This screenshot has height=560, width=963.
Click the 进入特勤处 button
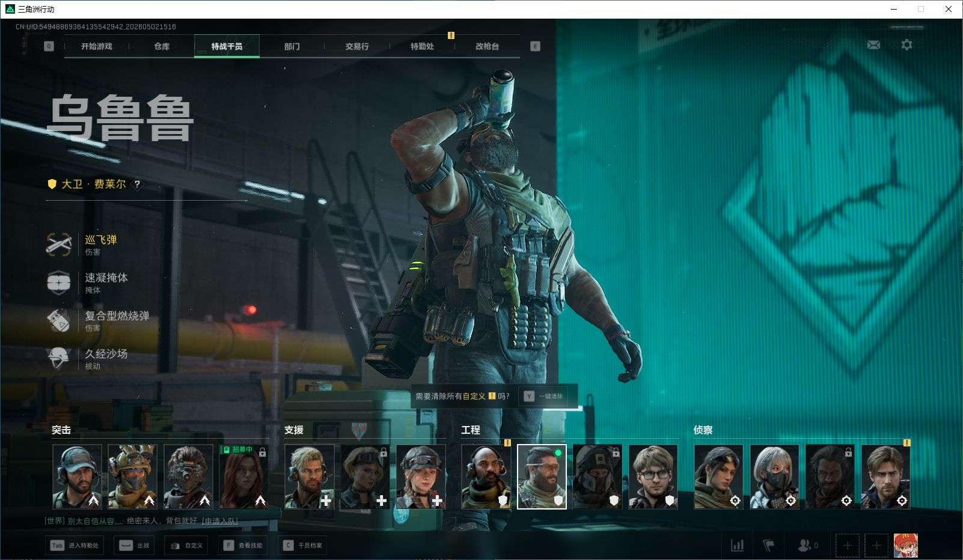pyautogui.click(x=75, y=546)
